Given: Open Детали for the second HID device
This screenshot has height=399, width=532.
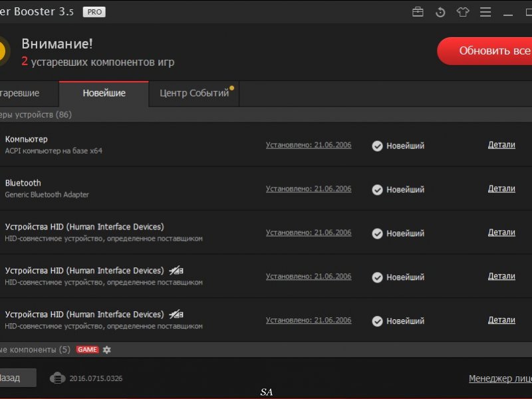Looking at the screenshot, I should (x=501, y=276).
